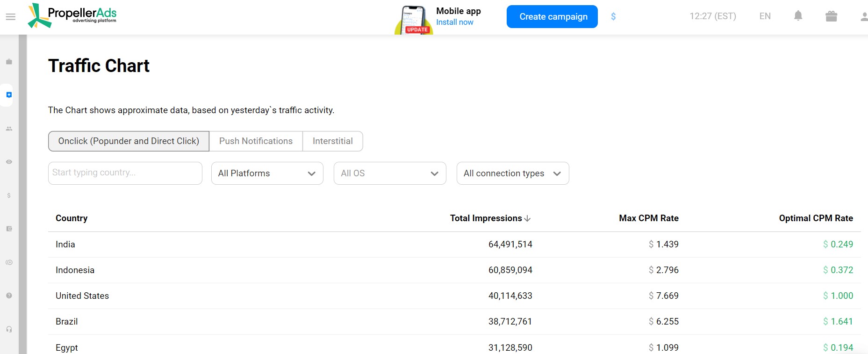Open the question mark help sidebar icon
The height and width of the screenshot is (354, 868).
click(9, 296)
